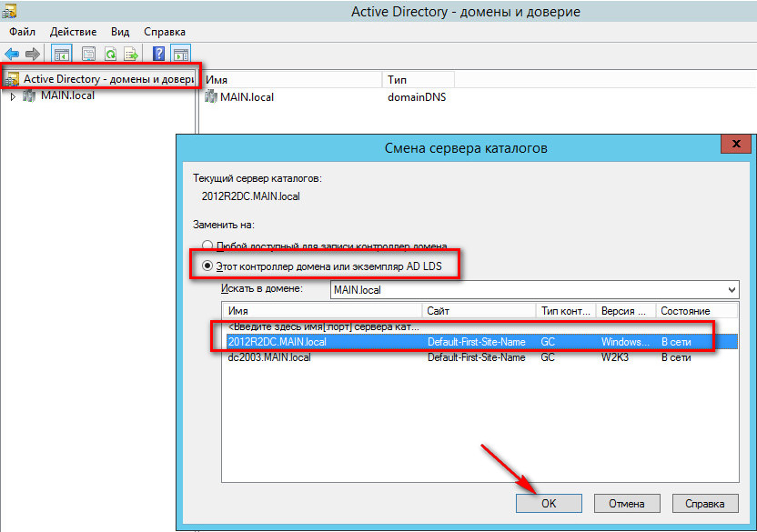Sort servers by Сайт column

tap(479, 311)
